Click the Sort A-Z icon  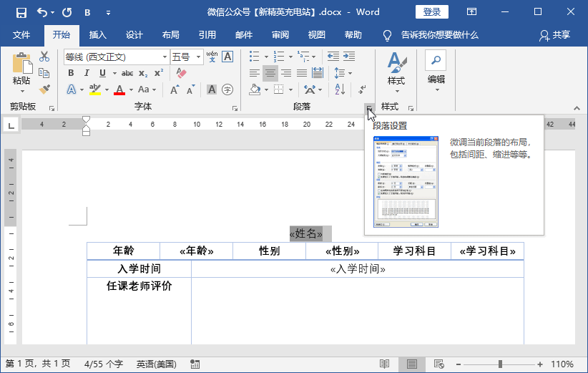pyautogui.click(x=340, y=89)
